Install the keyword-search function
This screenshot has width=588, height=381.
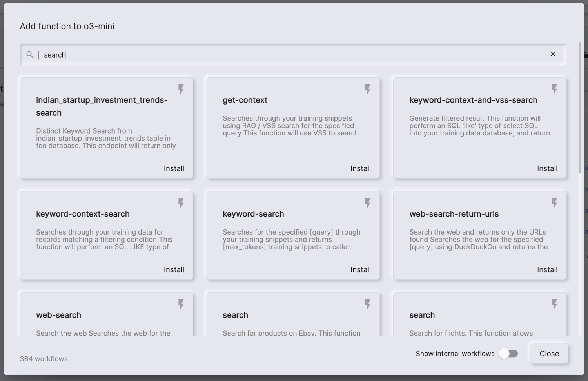361,269
